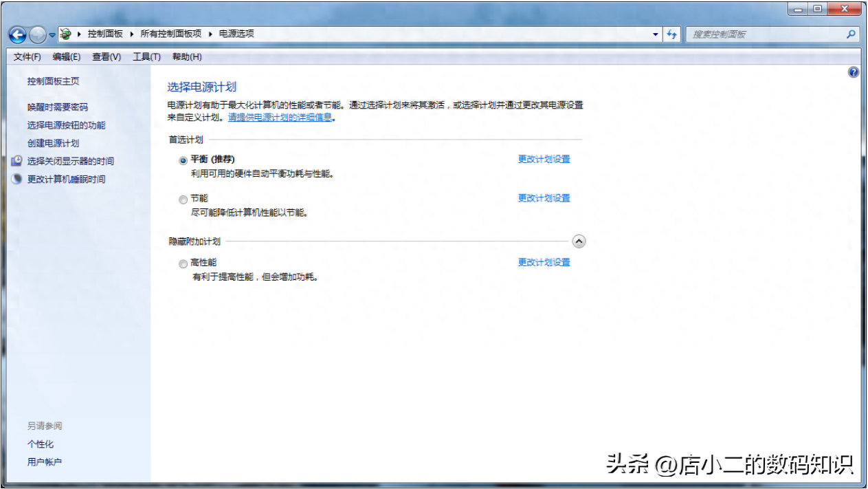Click the display icon beside 选择关闭显示器的时间
The width and height of the screenshot is (868, 489).
click(15, 161)
